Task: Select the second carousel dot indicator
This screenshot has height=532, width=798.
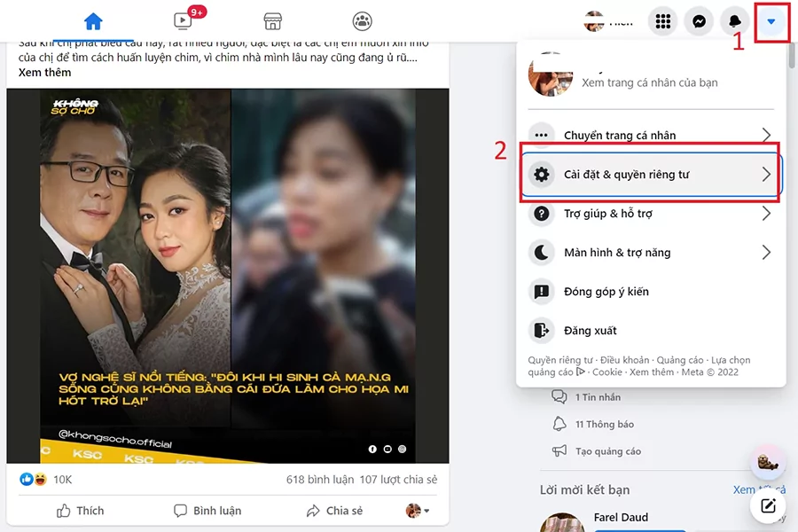Action: [387, 449]
